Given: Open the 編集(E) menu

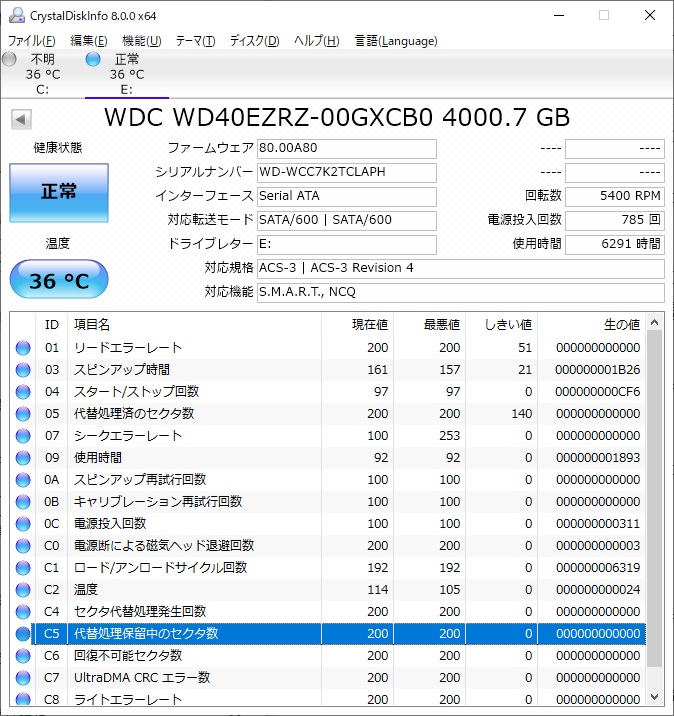Looking at the screenshot, I should click(x=89, y=41).
